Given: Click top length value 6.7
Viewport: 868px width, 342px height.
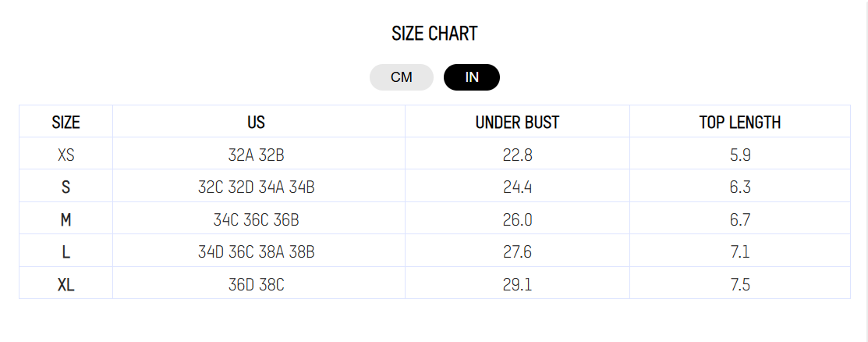Looking at the screenshot, I should coord(740,220).
